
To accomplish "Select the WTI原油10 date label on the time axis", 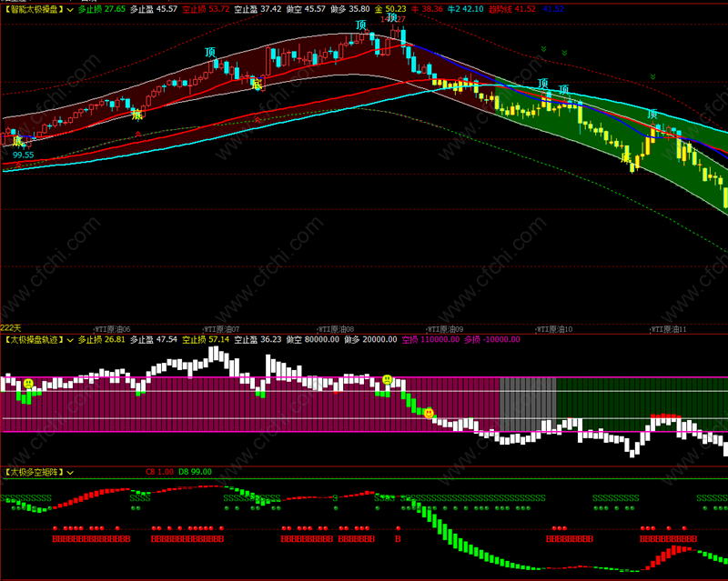I will pos(554,329).
